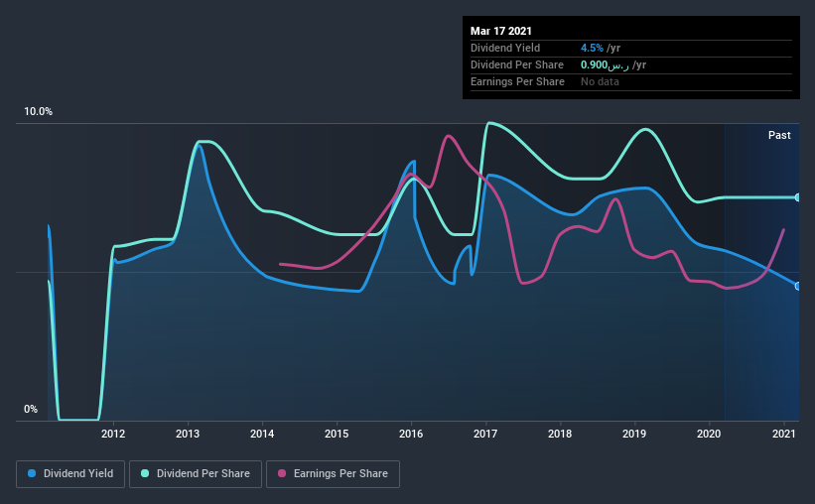This screenshot has height=504, width=815.
Task: Click the 2016 x-axis label
Action: pyautogui.click(x=411, y=434)
